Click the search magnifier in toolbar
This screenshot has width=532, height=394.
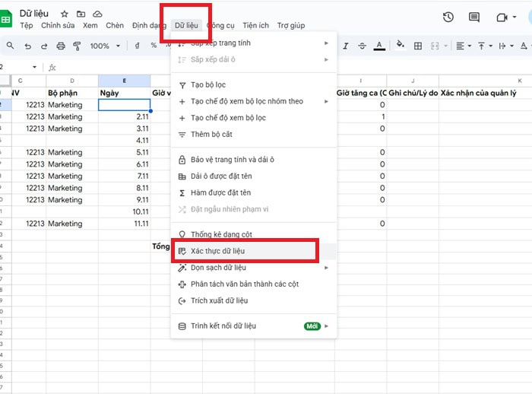point(10,46)
